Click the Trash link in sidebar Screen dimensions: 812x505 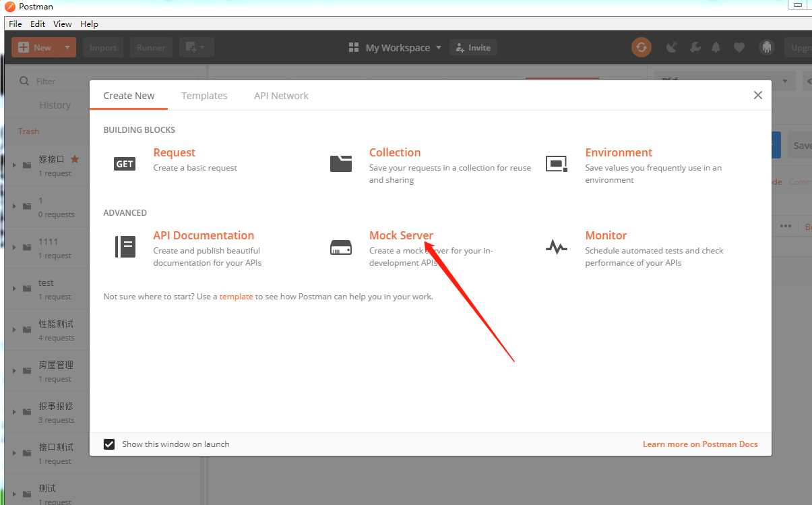(x=28, y=131)
